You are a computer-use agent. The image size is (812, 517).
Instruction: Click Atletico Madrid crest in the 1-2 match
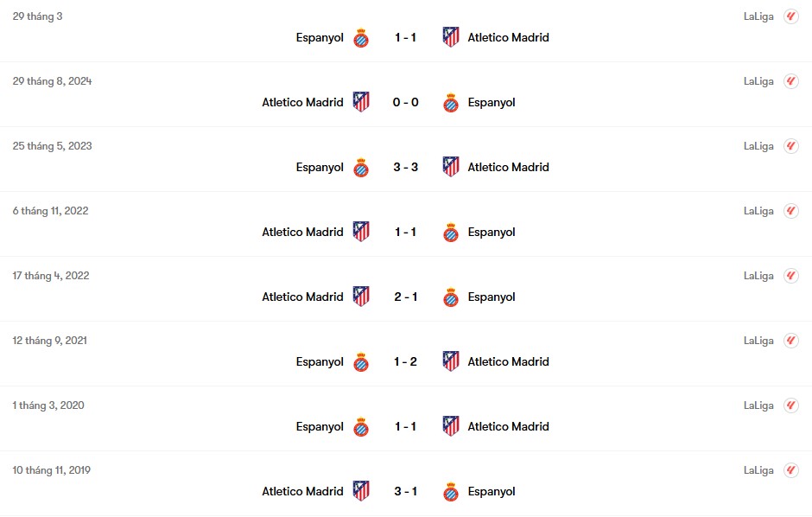[451, 361]
